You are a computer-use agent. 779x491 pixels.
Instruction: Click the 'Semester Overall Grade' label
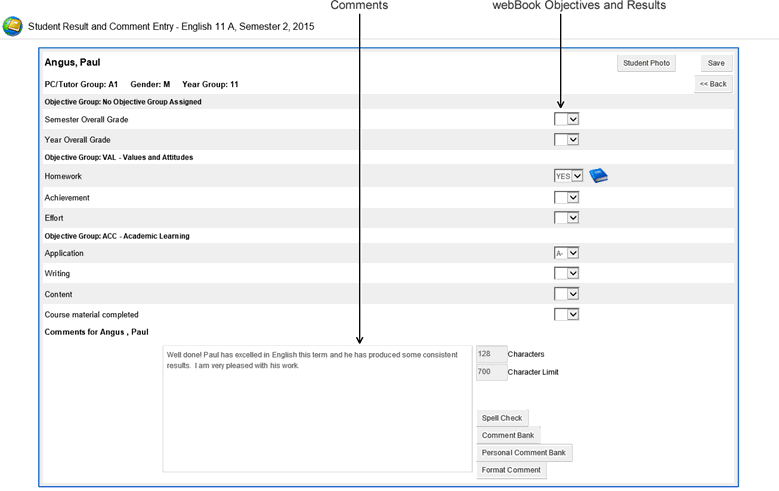(x=86, y=120)
